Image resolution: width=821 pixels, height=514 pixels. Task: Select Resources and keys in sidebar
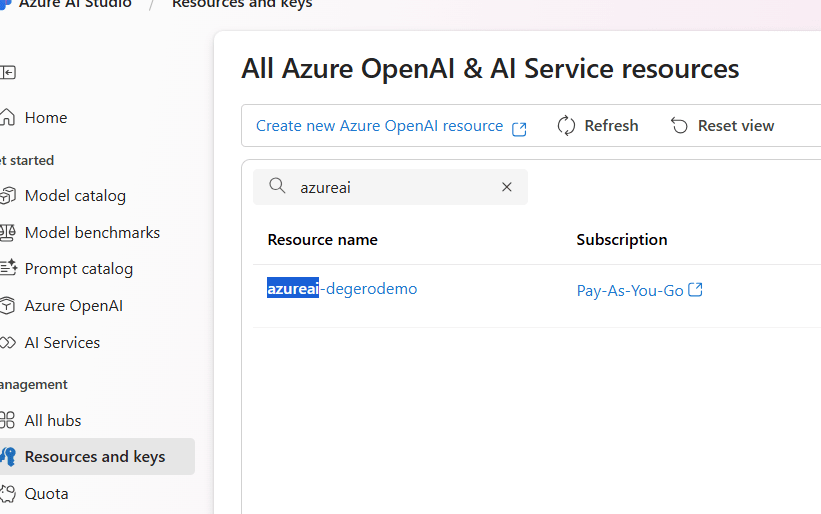click(95, 457)
